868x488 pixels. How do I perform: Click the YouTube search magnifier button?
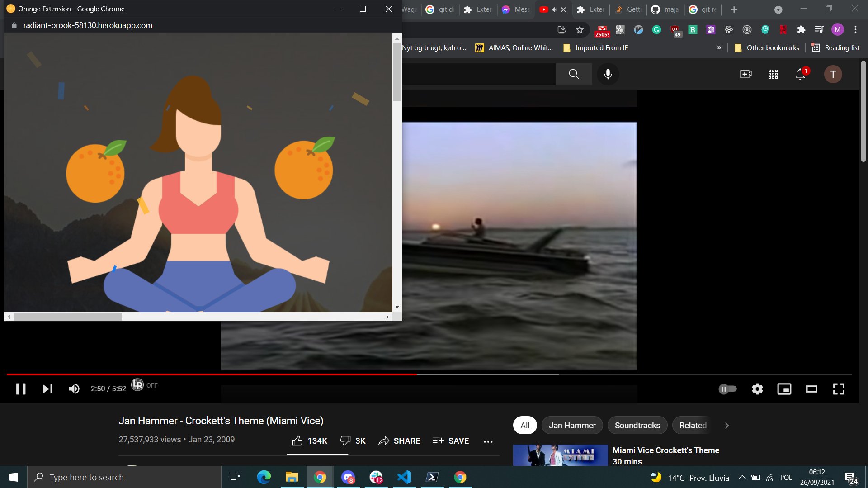pos(574,74)
